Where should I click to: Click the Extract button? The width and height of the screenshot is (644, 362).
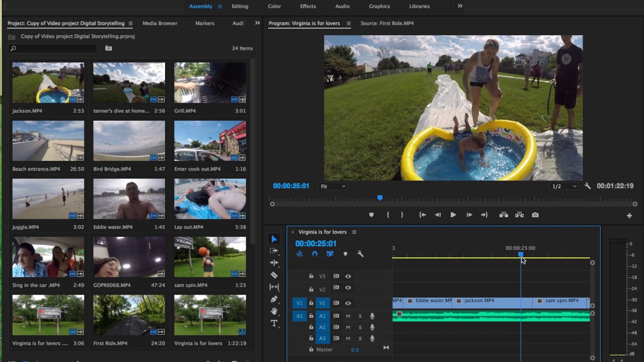coord(519,215)
